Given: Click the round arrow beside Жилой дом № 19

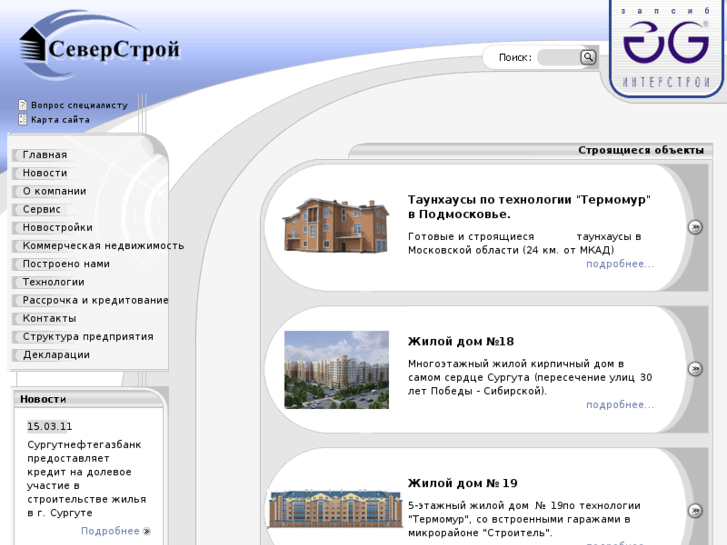Looking at the screenshot, I should (x=695, y=511).
